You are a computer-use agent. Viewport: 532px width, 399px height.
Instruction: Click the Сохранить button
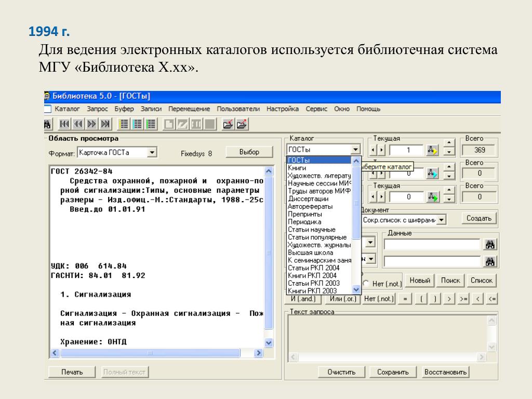click(x=393, y=372)
